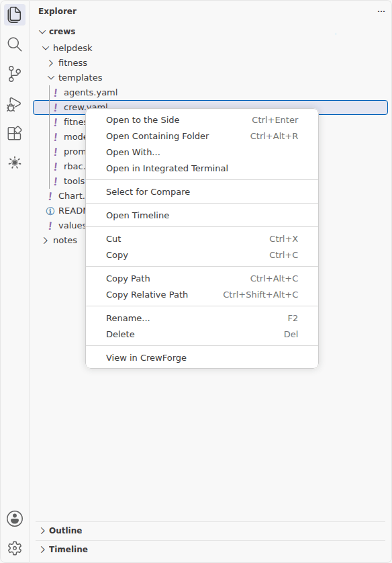Choose Open Containing Folder

click(x=202, y=136)
